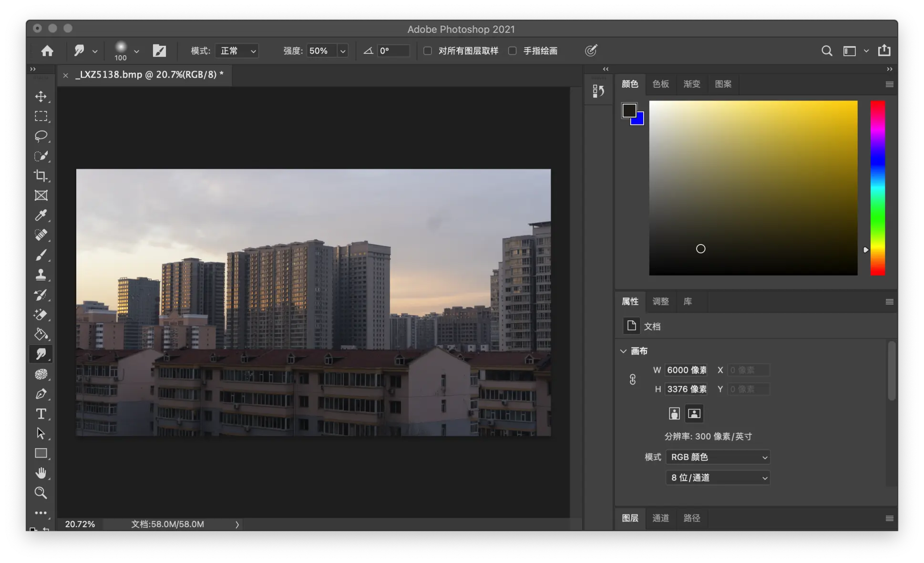Select the Hand tool

pyautogui.click(x=41, y=473)
